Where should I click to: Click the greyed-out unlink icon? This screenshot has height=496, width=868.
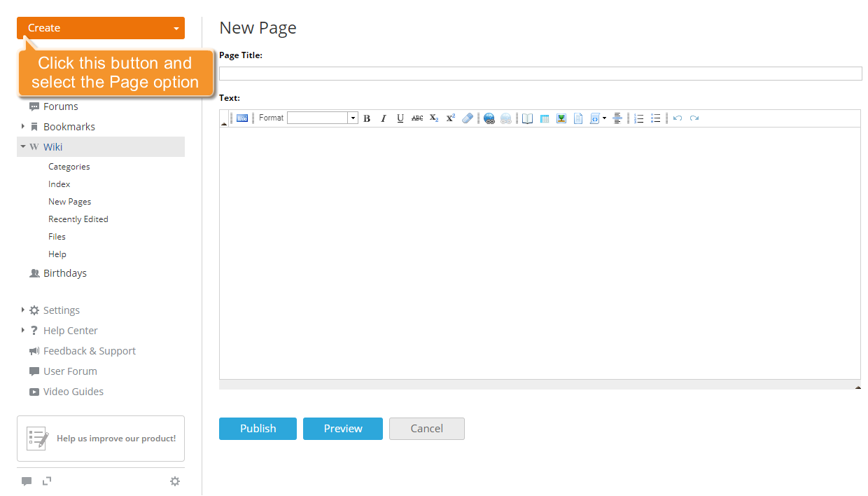pyautogui.click(x=506, y=118)
